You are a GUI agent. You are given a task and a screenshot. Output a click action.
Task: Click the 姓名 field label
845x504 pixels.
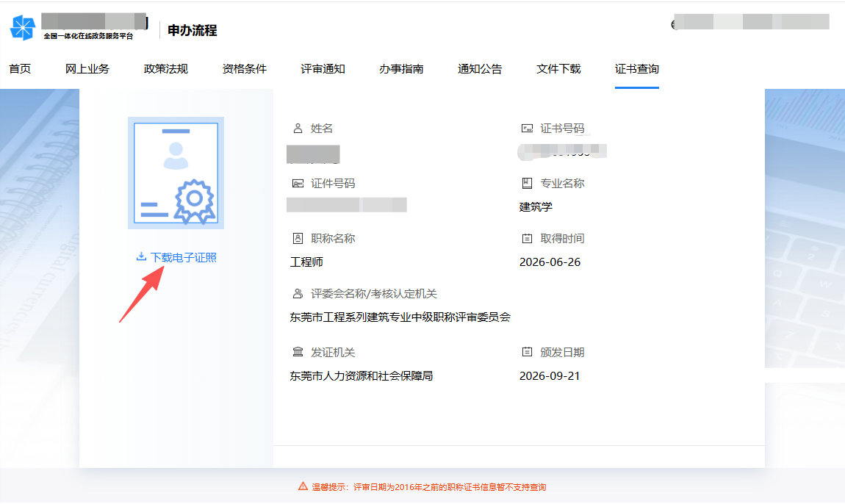click(322, 129)
